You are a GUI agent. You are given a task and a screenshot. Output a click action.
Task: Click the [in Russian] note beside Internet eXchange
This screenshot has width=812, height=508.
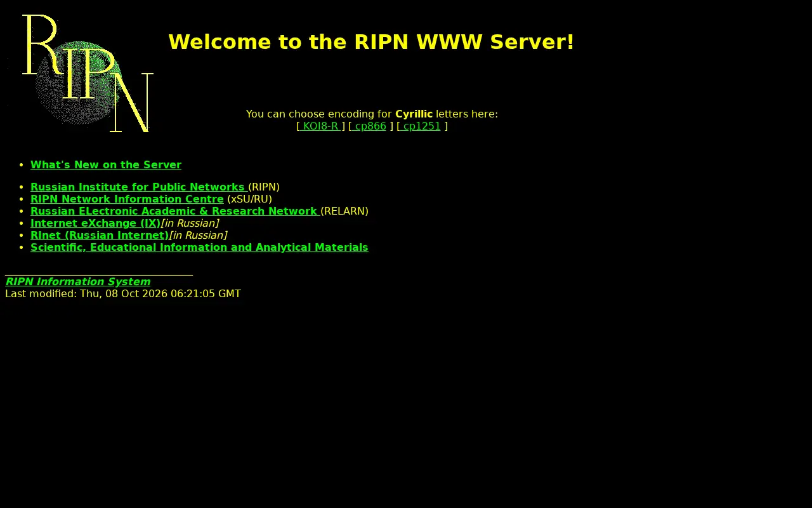190,224
